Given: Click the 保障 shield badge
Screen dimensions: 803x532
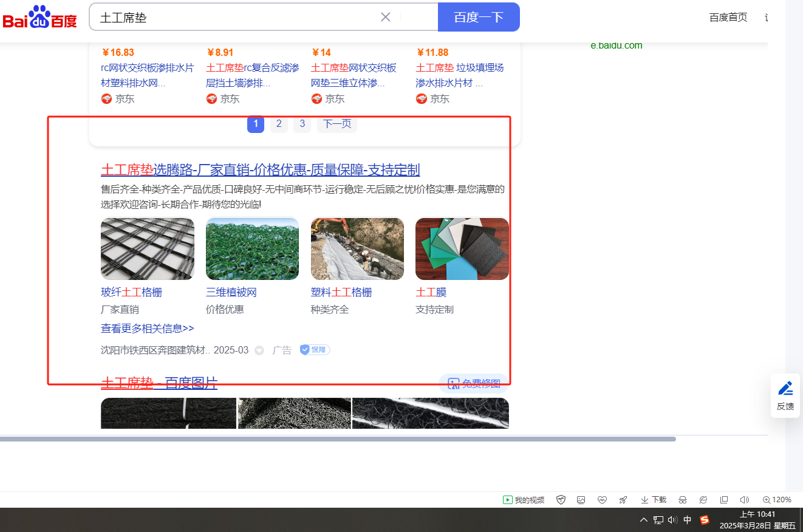Looking at the screenshot, I should pyautogui.click(x=315, y=350).
